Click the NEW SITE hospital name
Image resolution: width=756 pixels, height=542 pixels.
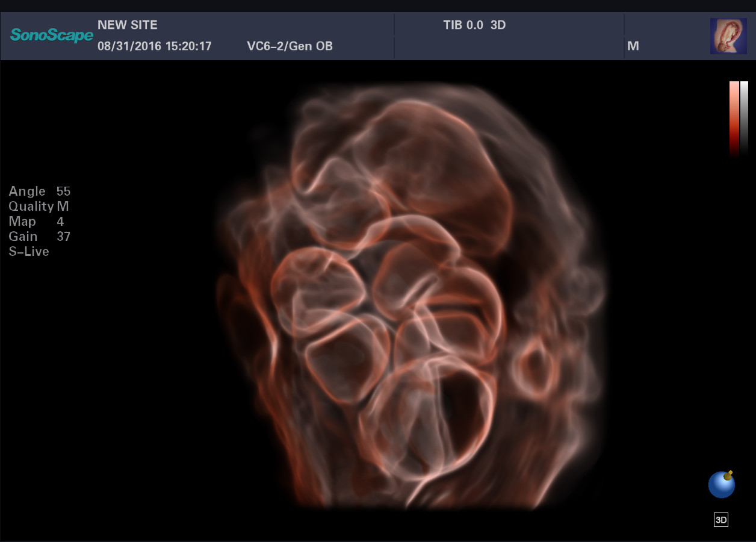click(x=128, y=25)
